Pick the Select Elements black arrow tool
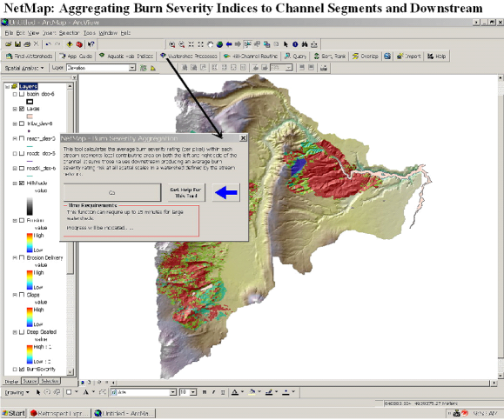Screen dimensions: 504x420 [286, 44]
